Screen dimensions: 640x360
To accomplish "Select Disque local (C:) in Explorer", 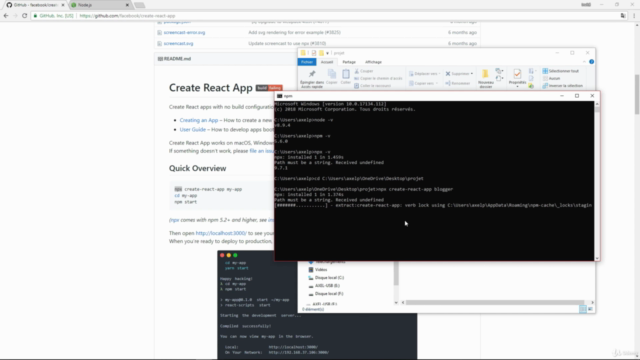I will point(326,278).
